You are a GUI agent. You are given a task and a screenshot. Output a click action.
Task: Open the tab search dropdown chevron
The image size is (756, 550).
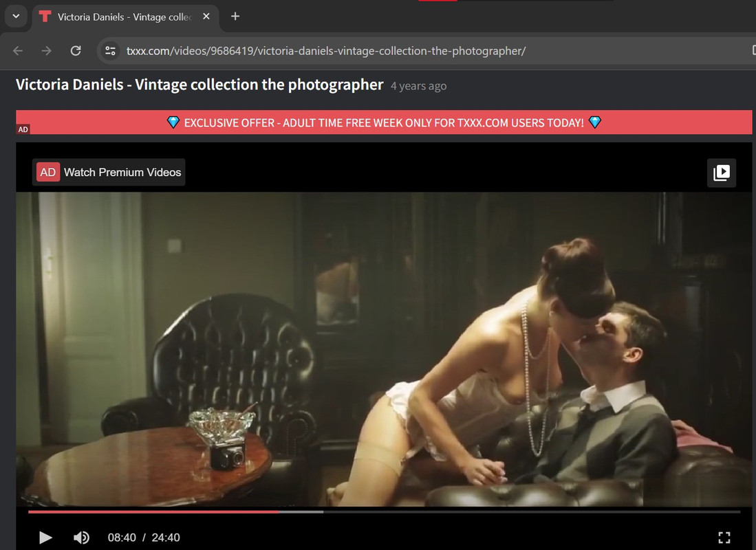(x=16, y=16)
